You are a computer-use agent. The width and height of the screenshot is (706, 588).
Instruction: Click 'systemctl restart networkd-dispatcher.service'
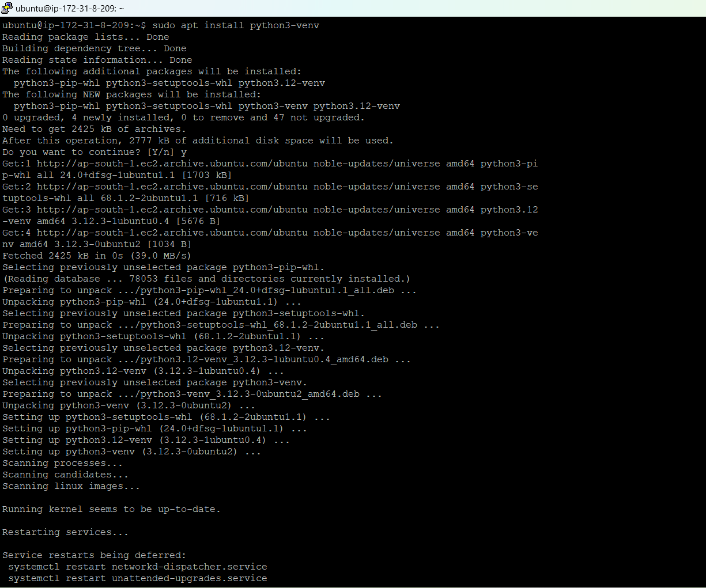click(138, 567)
